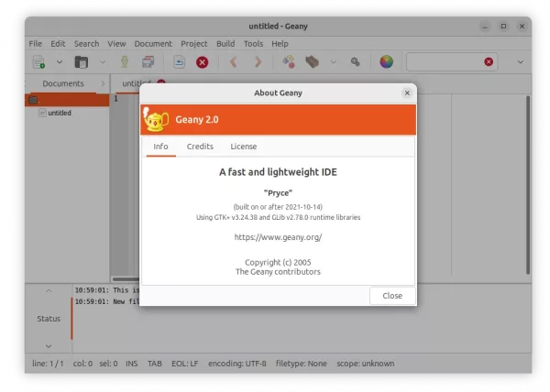Close the About Geany dialog with X
Viewport: 550px width, 392px height.
point(407,93)
